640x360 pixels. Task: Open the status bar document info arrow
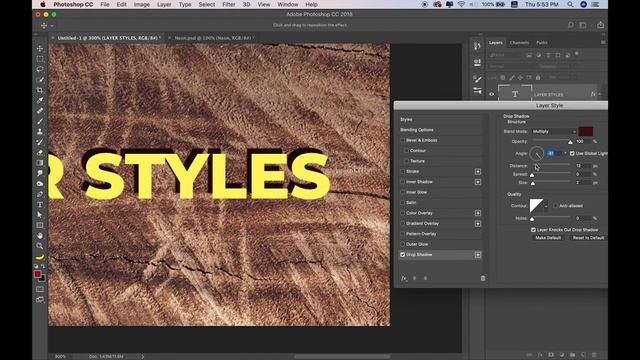point(143,356)
